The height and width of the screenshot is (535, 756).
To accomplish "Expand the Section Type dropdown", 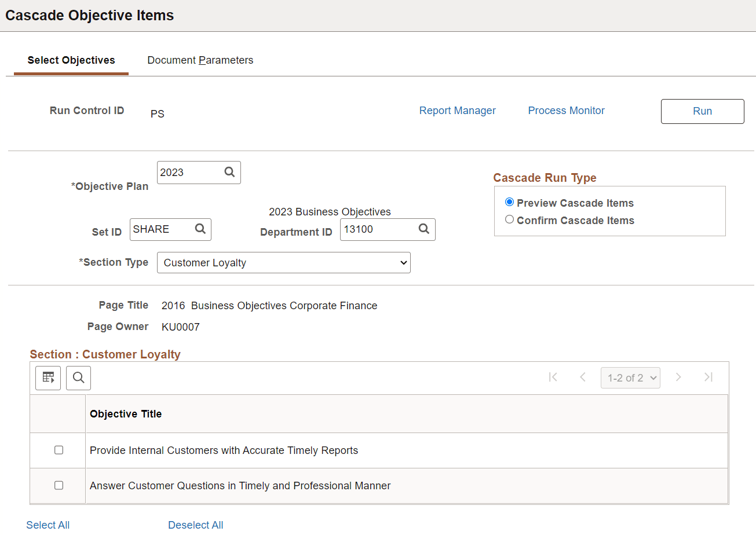I will tap(283, 262).
